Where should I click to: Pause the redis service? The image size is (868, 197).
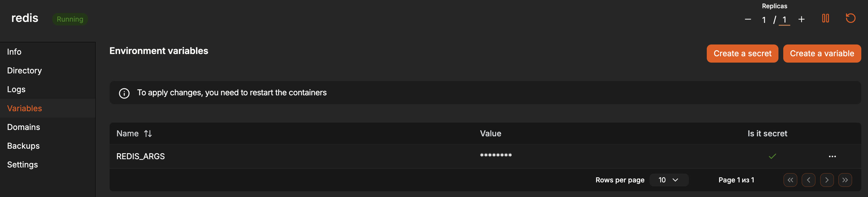click(x=825, y=18)
